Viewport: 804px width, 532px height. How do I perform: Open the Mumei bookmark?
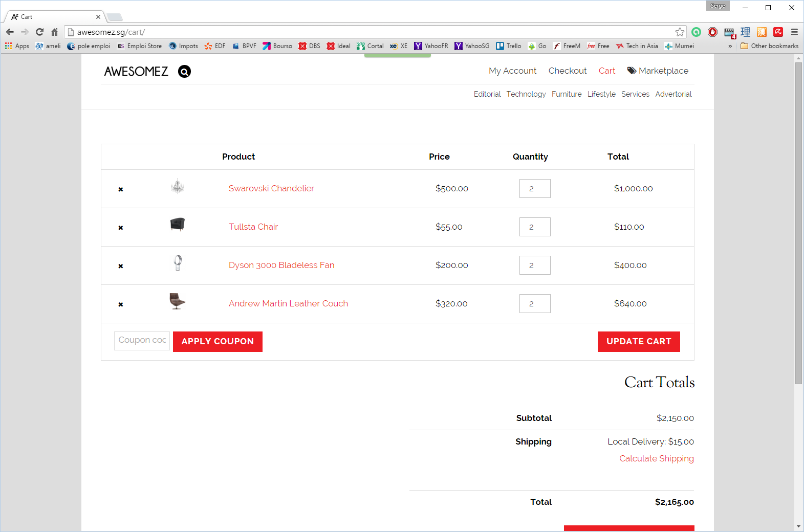679,46
